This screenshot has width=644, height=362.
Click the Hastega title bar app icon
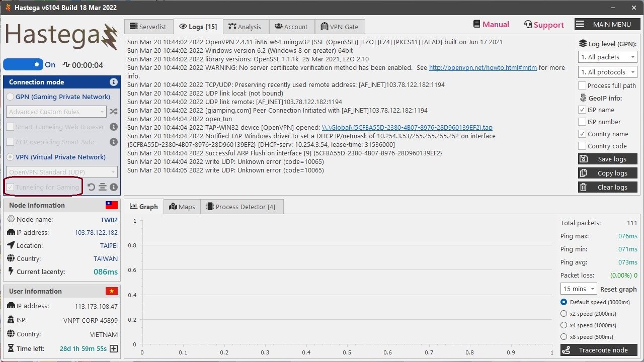8,8
